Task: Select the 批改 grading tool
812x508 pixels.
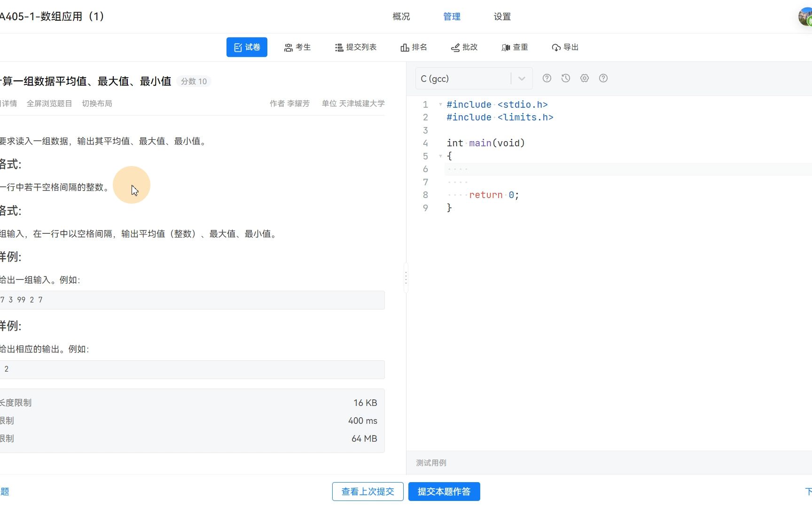Action: click(464, 47)
